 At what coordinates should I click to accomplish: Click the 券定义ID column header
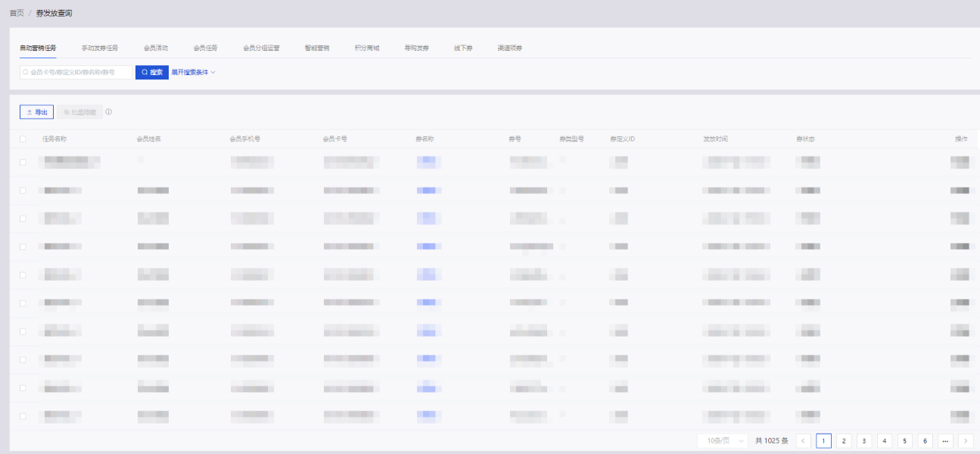pyautogui.click(x=622, y=139)
